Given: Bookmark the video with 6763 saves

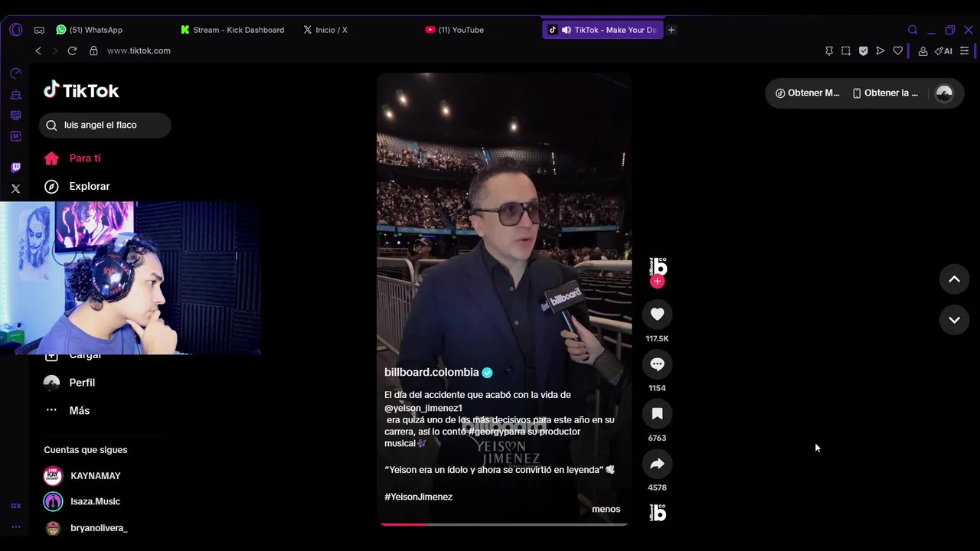Looking at the screenshot, I should pos(657,414).
